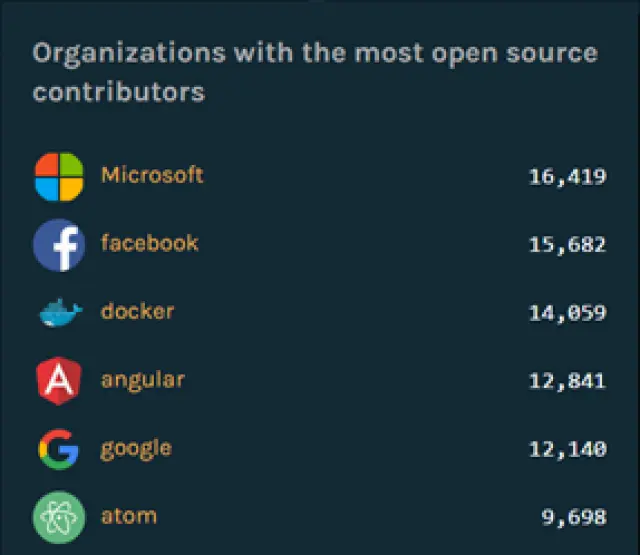The height and width of the screenshot is (555, 640).
Task: Click the Microsoft four-color logo icon
Action: [59, 176]
